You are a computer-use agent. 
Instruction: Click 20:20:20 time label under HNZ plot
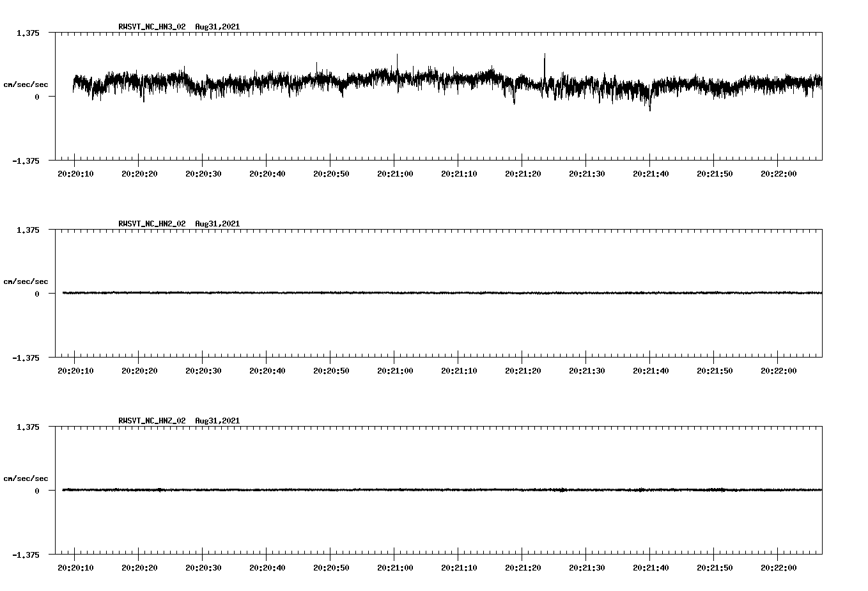pos(139,567)
